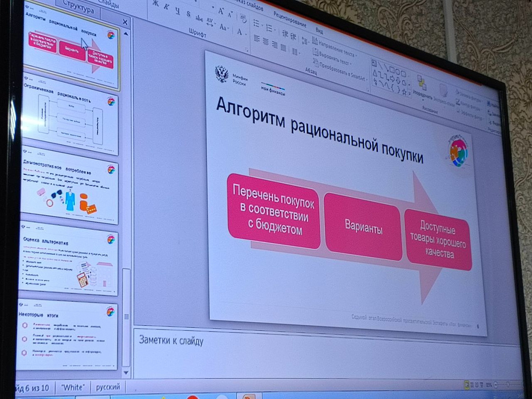Click the русский language button in status bar

(x=107, y=387)
